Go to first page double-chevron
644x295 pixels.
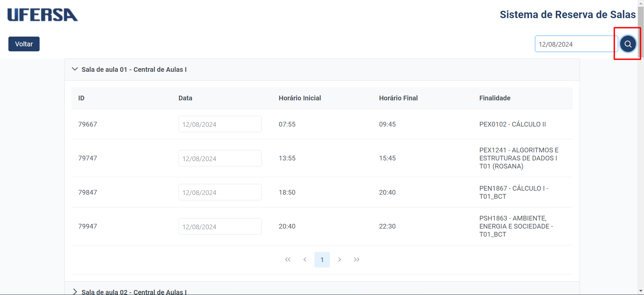pos(288,259)
